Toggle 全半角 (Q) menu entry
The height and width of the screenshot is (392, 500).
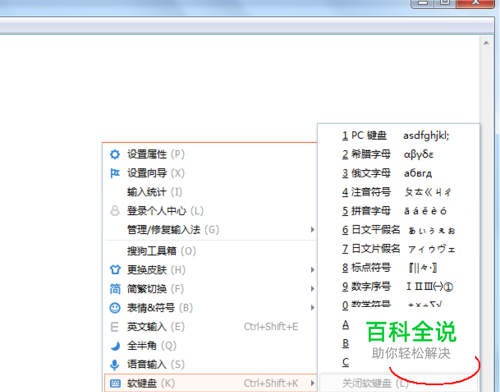(211, 346)
